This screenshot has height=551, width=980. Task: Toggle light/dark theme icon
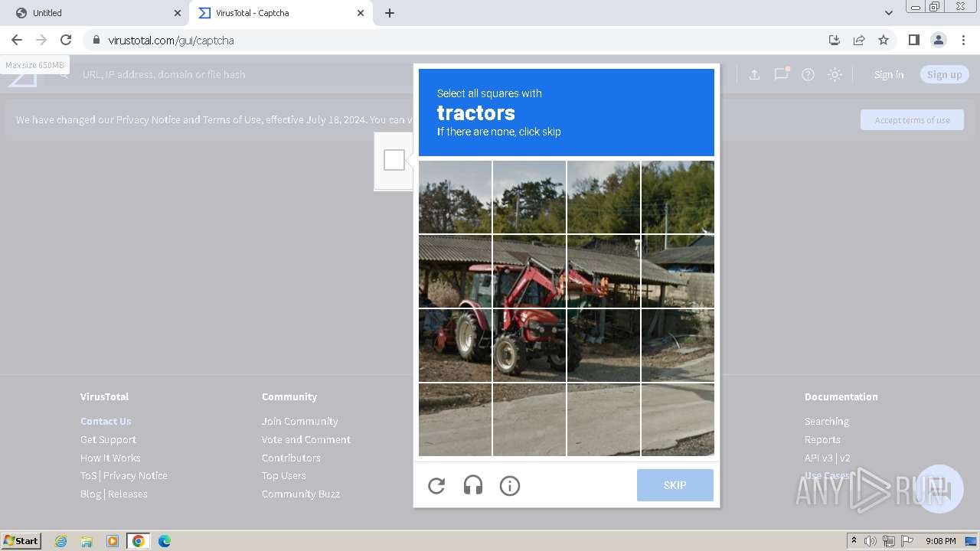click(835, 74)
